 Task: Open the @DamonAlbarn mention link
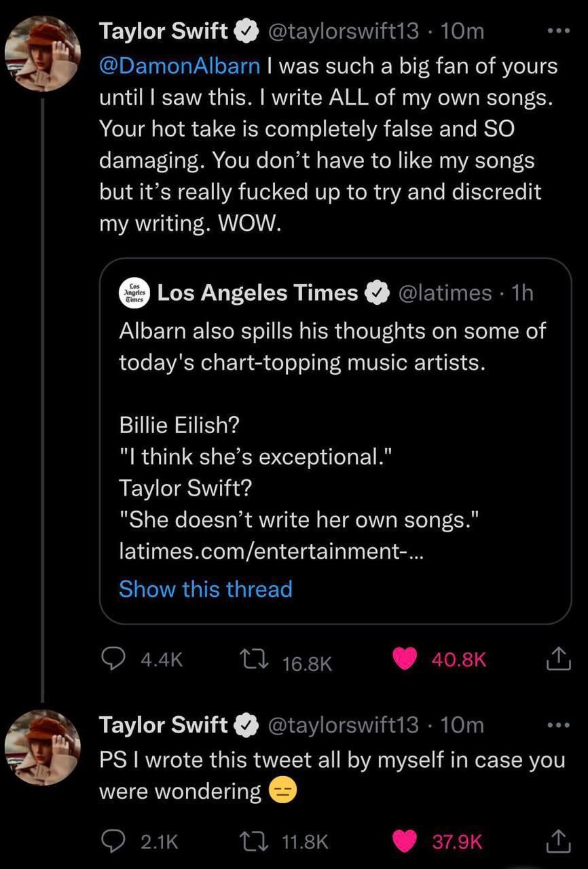[x=180, y=66]
